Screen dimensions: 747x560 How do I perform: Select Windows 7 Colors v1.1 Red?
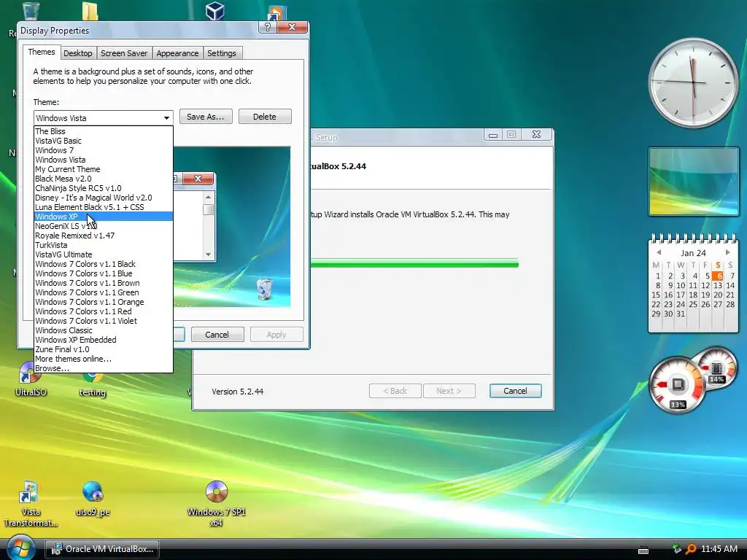104,311
